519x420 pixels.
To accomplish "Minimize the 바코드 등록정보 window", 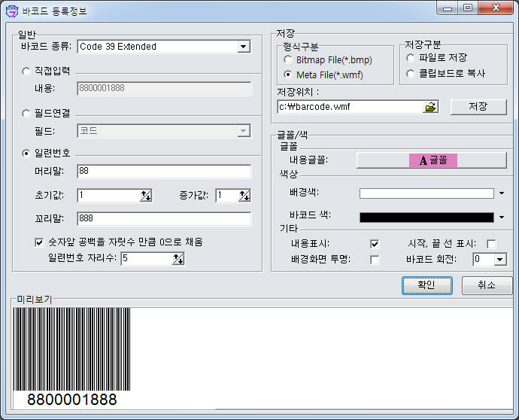I will tap(448, 8).
